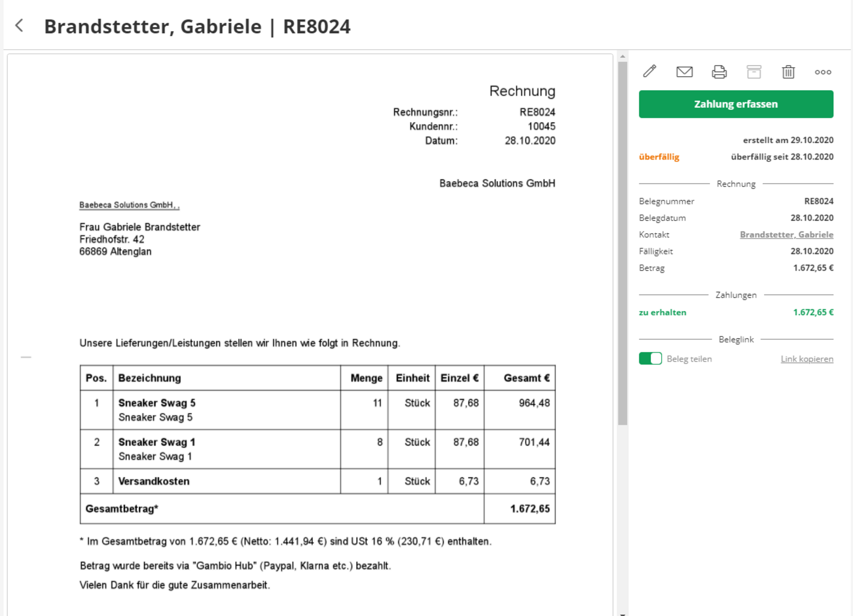Click the orange überfällig status label
This screenshot has height=616, width=853.
pos(659,157)
